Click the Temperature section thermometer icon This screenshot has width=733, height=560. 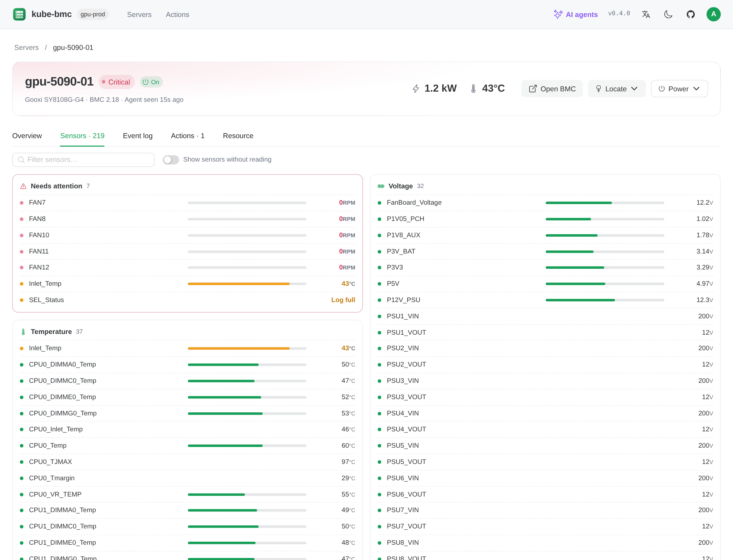(x=23, y=332)
